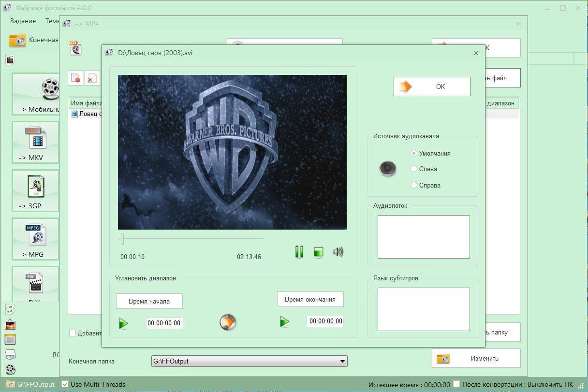Confirm the clip dialog with OK
Image resolution: width=588 pixels, height=392 pixels.
[432, 87]
